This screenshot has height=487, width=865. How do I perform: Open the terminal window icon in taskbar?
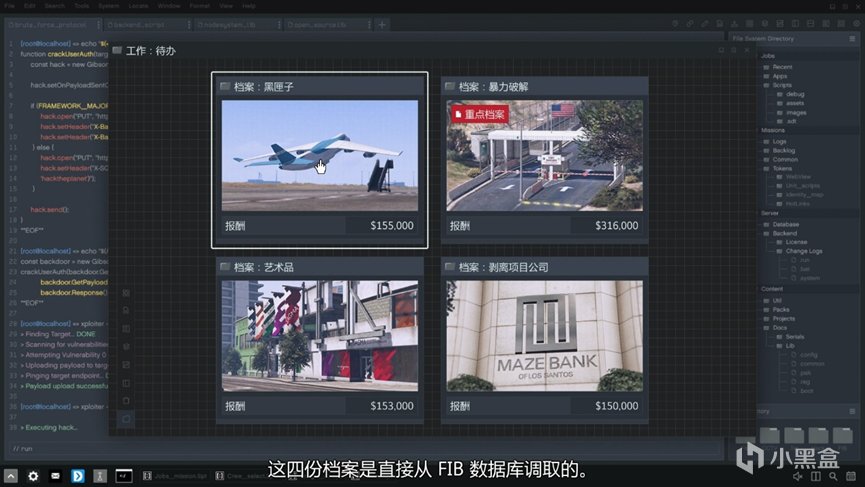[124, 475]
